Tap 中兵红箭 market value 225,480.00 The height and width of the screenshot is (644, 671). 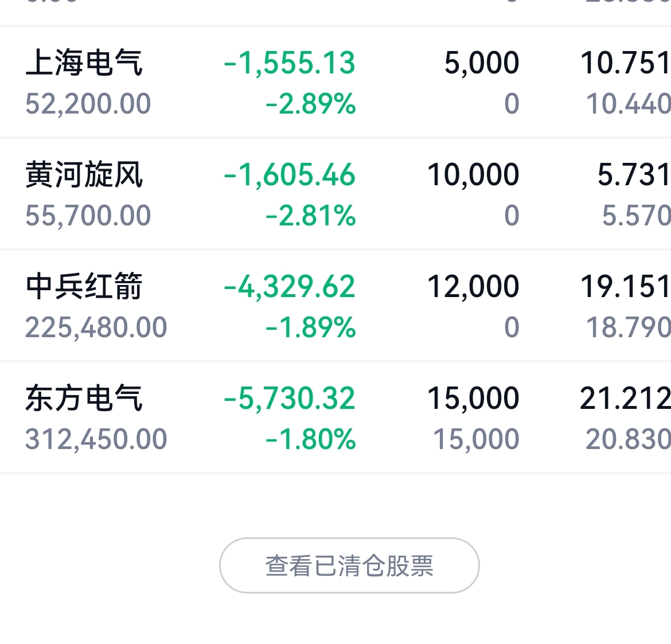tap(96, 327)
